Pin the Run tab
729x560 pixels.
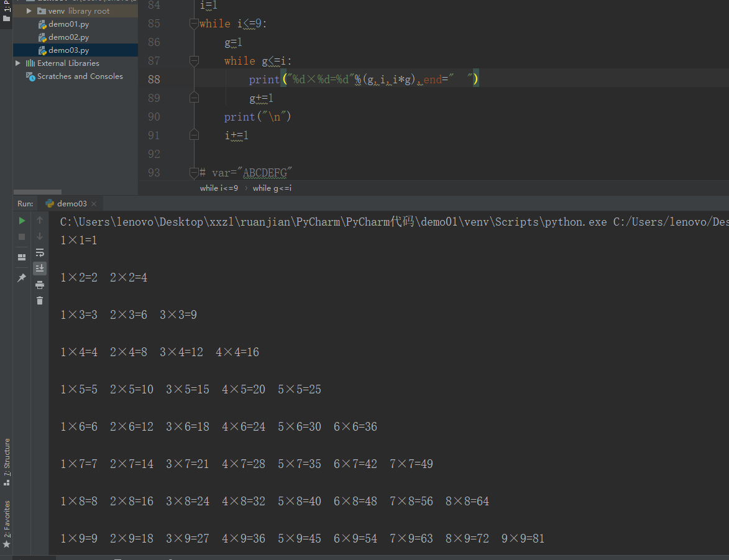pos(22,277)
